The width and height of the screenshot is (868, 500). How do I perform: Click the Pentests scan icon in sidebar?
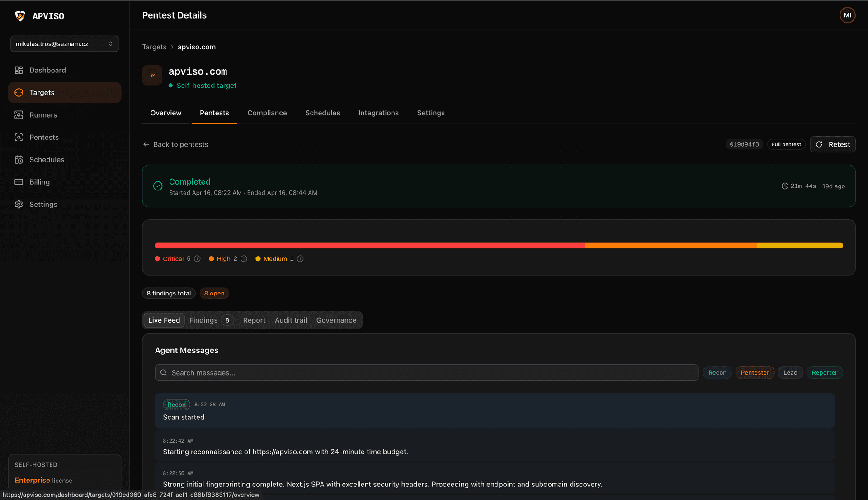(19, 137)
